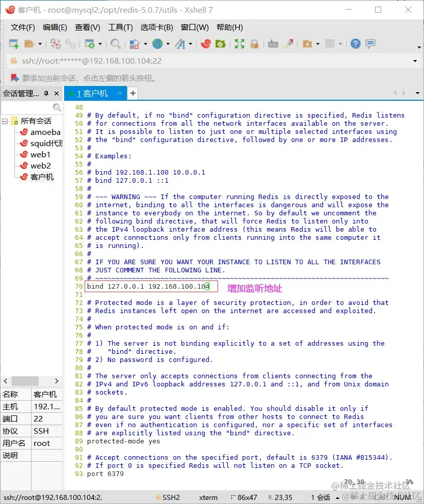424x504 pixels.
Task: Launch Xftp with the red swirl icon
Action: [x=206, y=44]
